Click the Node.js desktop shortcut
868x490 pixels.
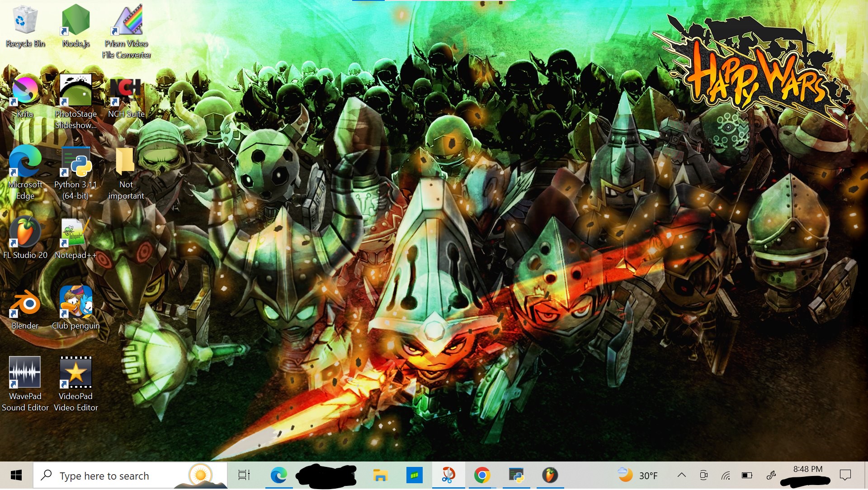tap(75, 20)
